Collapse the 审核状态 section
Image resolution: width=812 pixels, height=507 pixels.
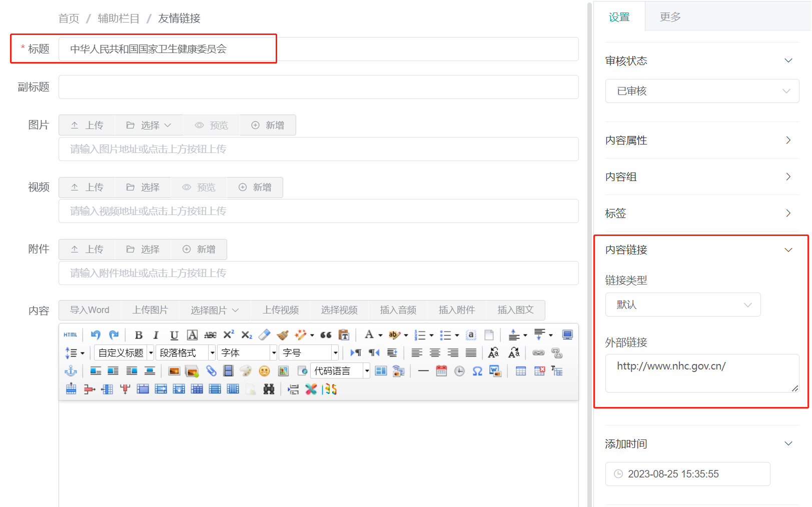point(788,60)
